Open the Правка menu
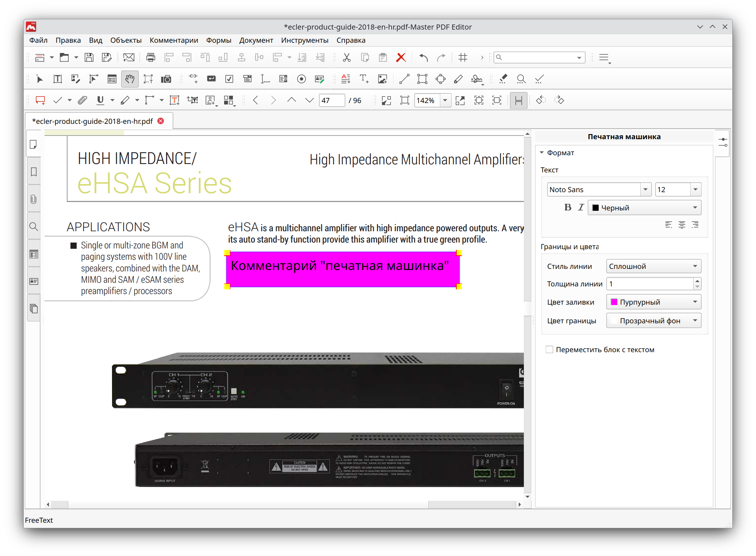The width and height of the screenshot is (756, 556). coord(68,40)
